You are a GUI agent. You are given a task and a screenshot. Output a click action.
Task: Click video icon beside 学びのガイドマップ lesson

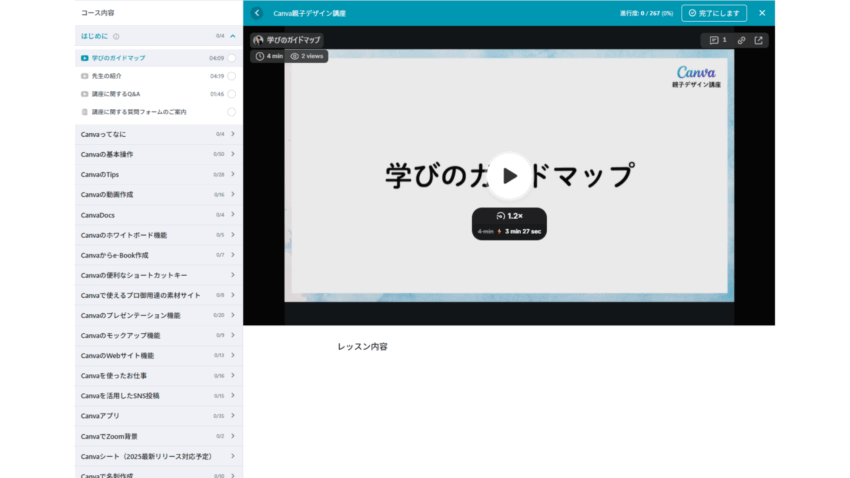point(85,58)
